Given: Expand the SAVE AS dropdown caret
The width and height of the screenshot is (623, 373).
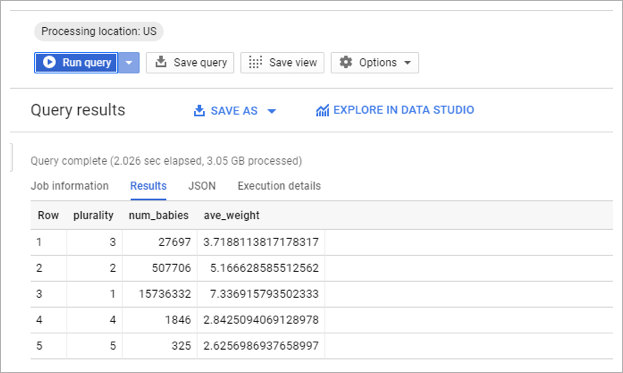Looking at the screenshot, I should 271,111.
